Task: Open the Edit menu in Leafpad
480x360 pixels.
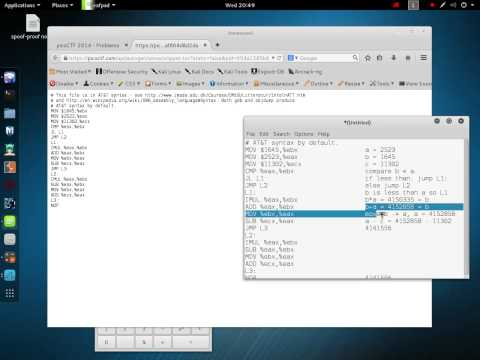Action: pos(264,134)
